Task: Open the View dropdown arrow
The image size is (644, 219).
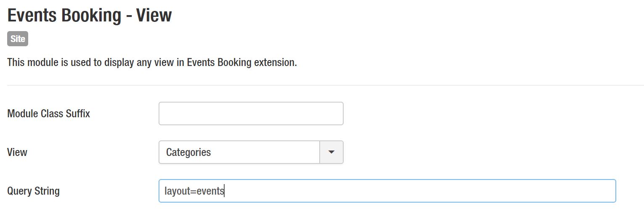Action: point(331,152)
